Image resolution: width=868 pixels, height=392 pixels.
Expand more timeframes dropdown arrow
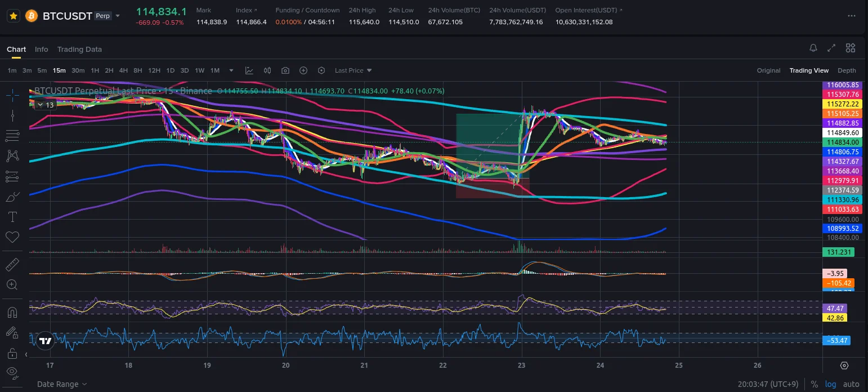[231, 70]
